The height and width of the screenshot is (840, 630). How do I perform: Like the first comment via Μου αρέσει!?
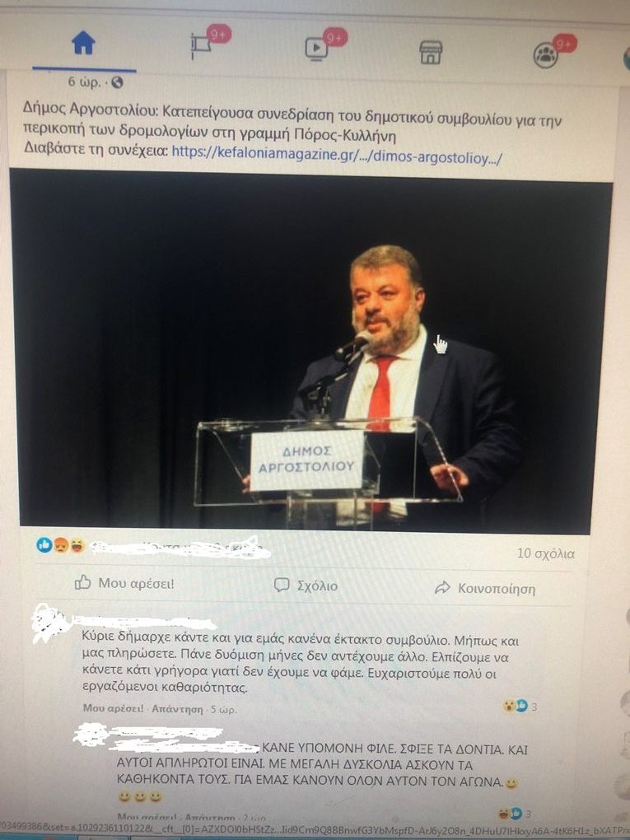tap(113, 708)
